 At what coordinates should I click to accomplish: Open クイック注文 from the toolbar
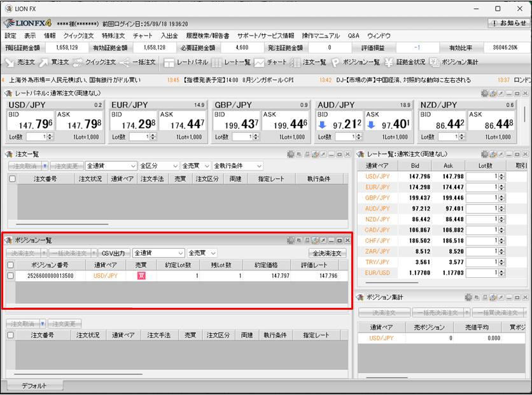pos(93,62)
